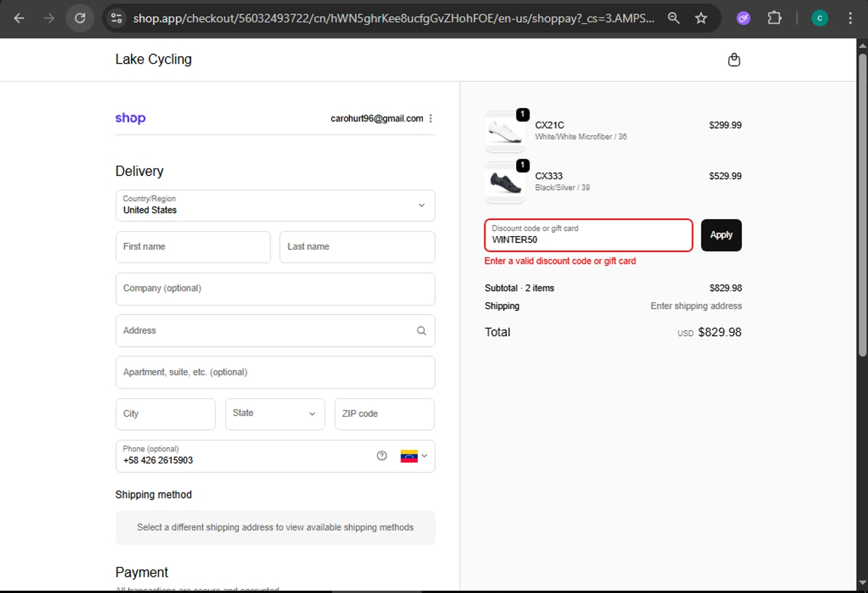This screenshot has width=868, height=593.
Task: Click the Subtotal · 2 items label
Action: tap(519, 288)
